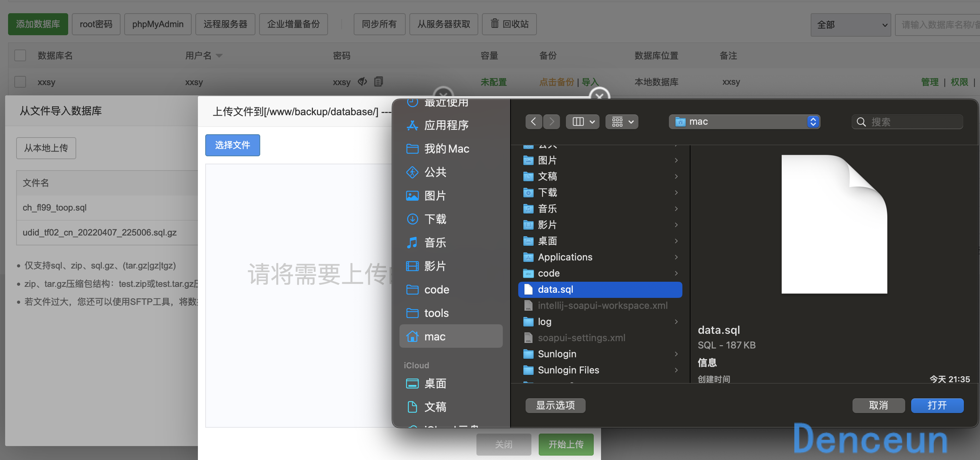Select 我的 Mac in the sidebar
This screenshot has height=460, width=980.
click(x=451, y=149)
